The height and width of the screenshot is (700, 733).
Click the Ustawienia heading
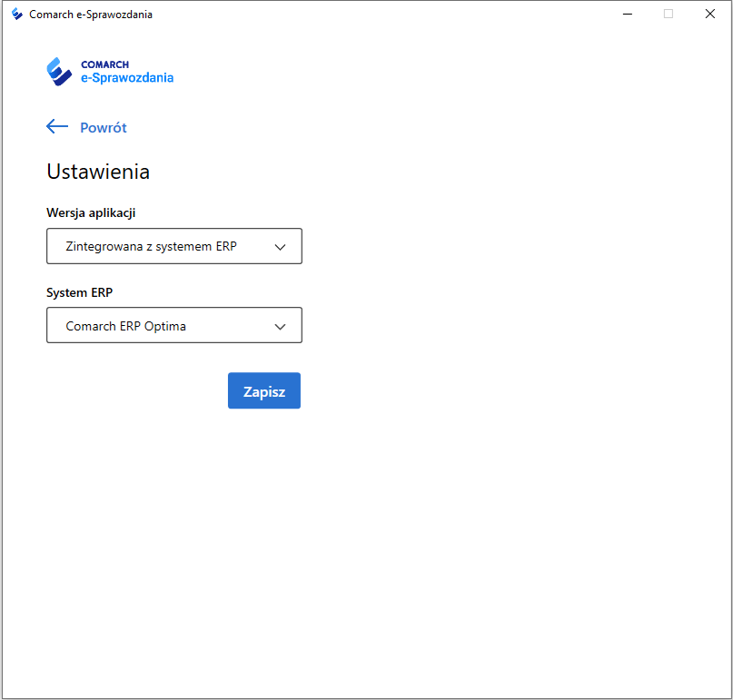pos(98,172)
